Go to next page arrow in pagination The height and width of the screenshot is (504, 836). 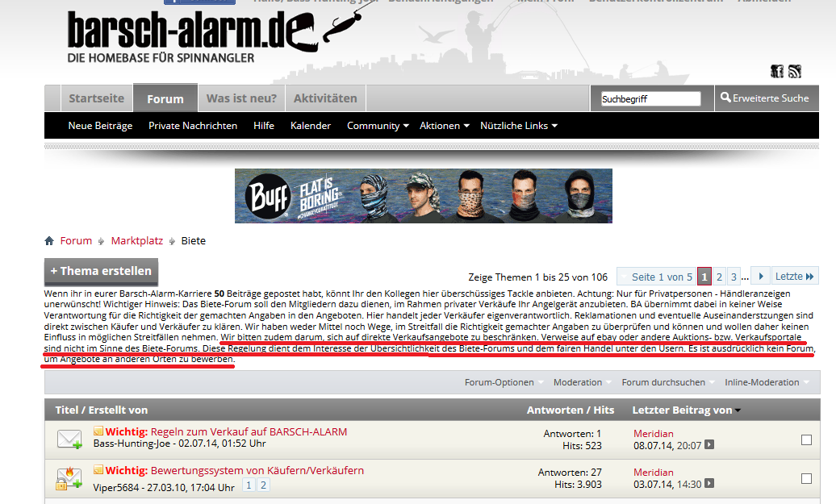(761, 277)
